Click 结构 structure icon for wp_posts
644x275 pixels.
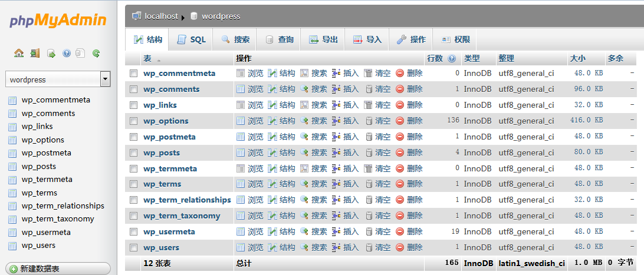tap(272, 153)
